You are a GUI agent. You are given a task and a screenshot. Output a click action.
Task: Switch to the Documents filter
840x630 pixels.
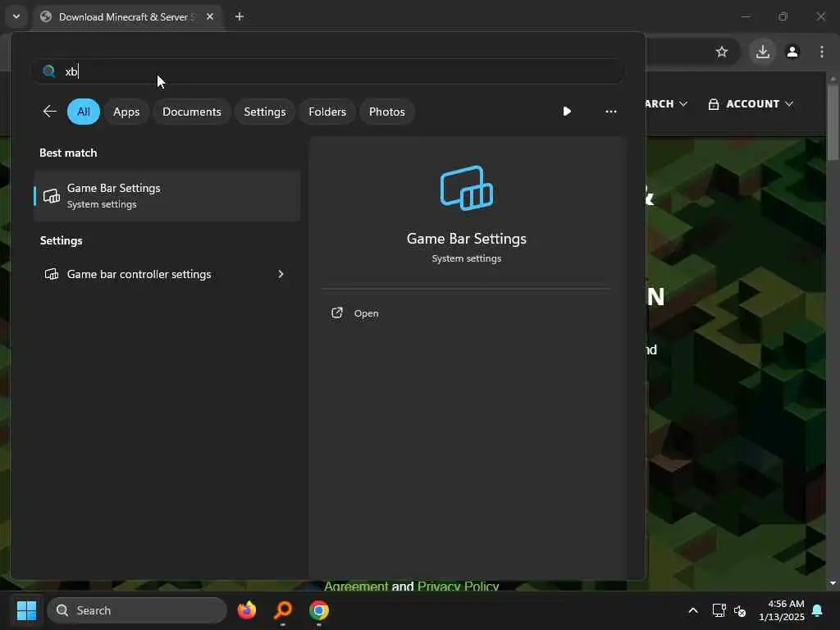(192, 112)
